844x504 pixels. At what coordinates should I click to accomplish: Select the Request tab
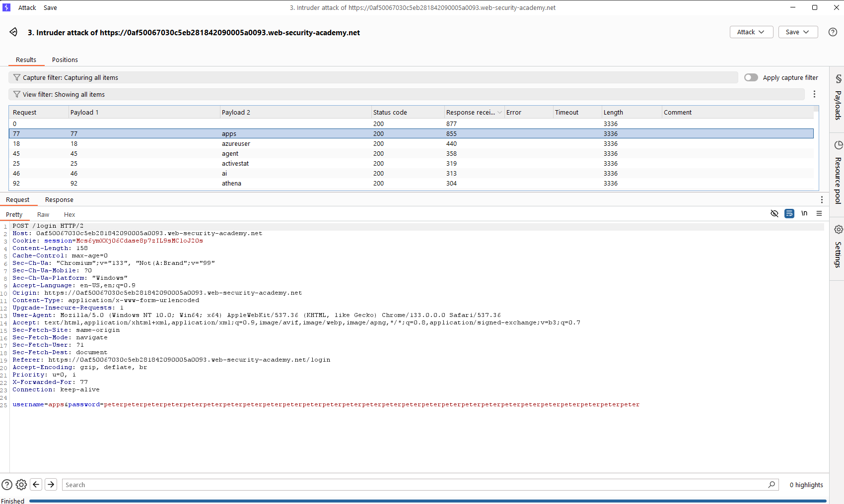pyautogui.click(x=18, y=200)
